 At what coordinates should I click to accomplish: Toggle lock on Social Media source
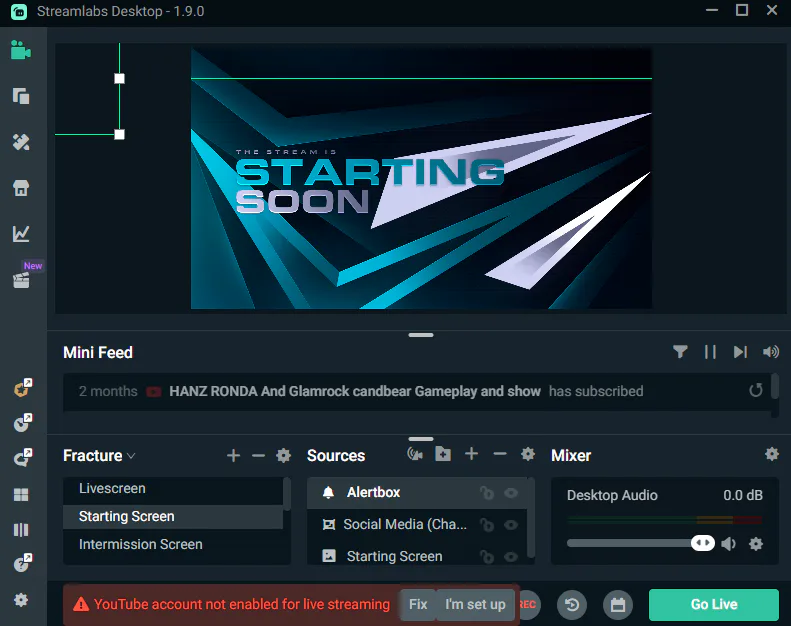tap(487, 525)
